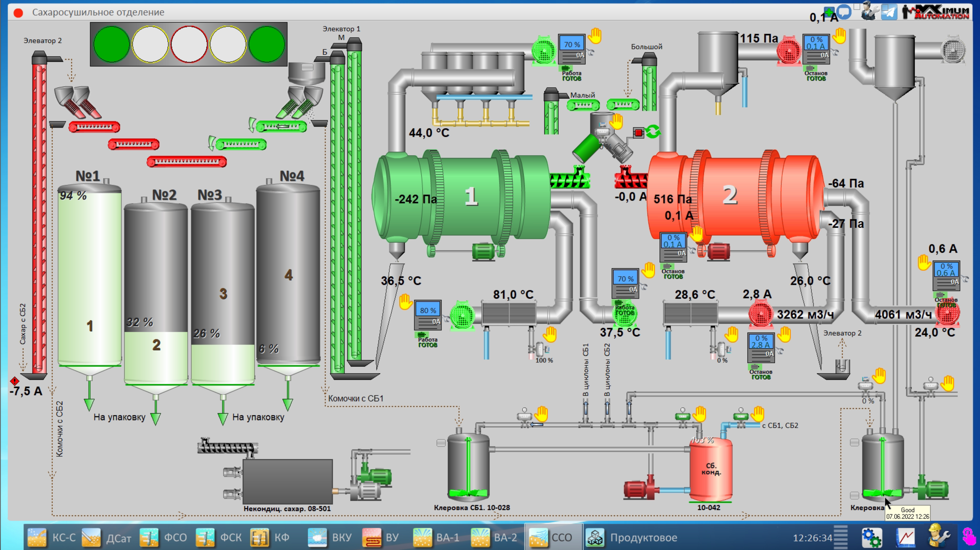This screenshot has width=980, height=550.
Task: Switch to the ВКУ tab
Action: coord(330,538)
